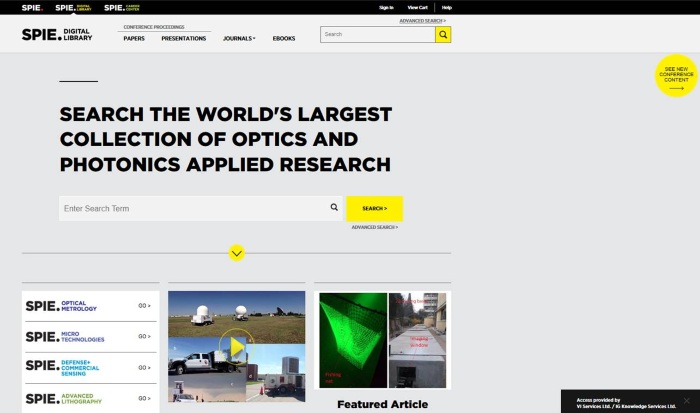Click the Sign In link
This screenshot has width=700, height=413.
point(386,8)
